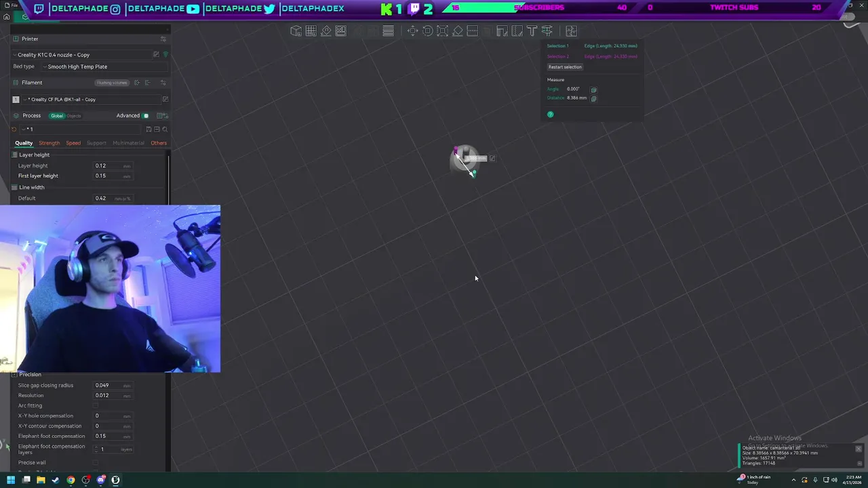This screenshot has height=488, width=868.
Task: Remove a filament in Filament section
Action: [x=147, y=83]
